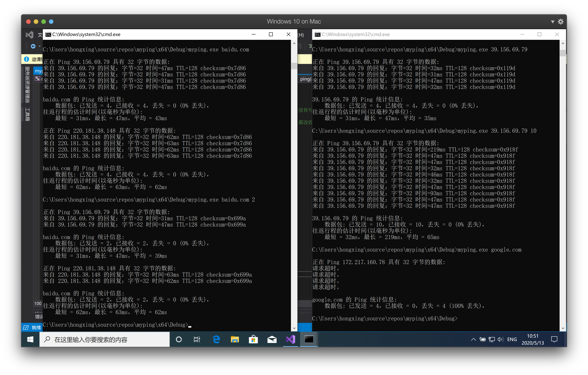588x375 pixels.
Task: Click the left cmd scrollbar thumb
Action: tap(294, 66)
